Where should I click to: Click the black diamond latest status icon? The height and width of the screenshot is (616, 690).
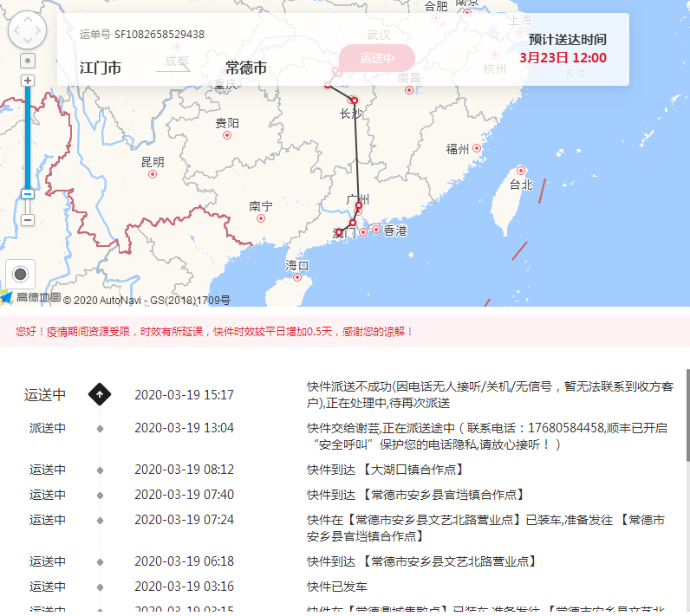[100, 394]
